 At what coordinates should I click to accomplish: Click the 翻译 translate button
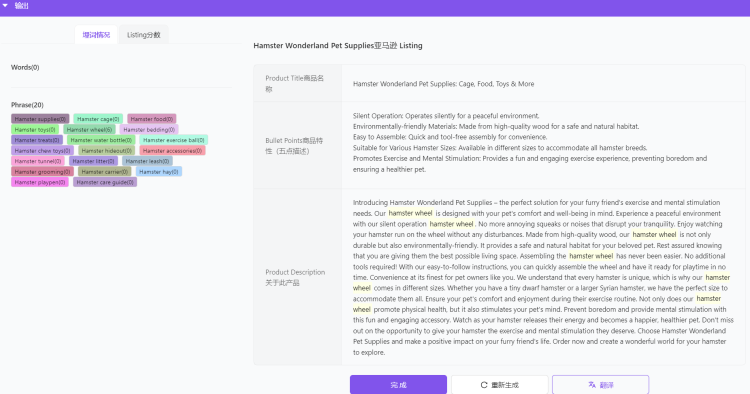click(x=600, y=384)
